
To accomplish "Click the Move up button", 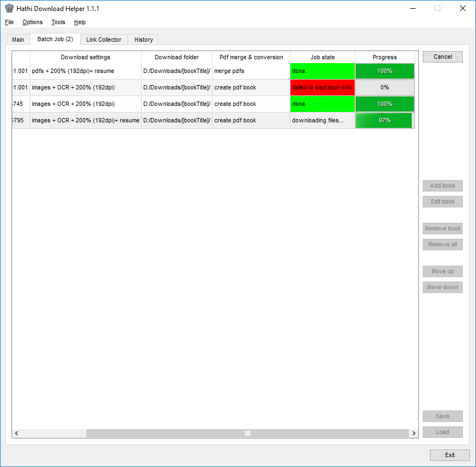I will [443, 271].
